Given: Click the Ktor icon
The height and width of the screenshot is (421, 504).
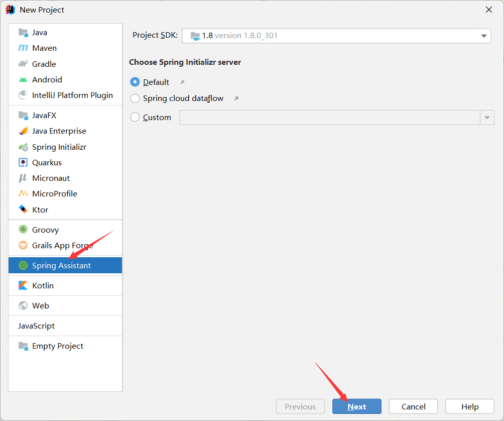Looking at the screenshot, I should [x=23, y=209].
